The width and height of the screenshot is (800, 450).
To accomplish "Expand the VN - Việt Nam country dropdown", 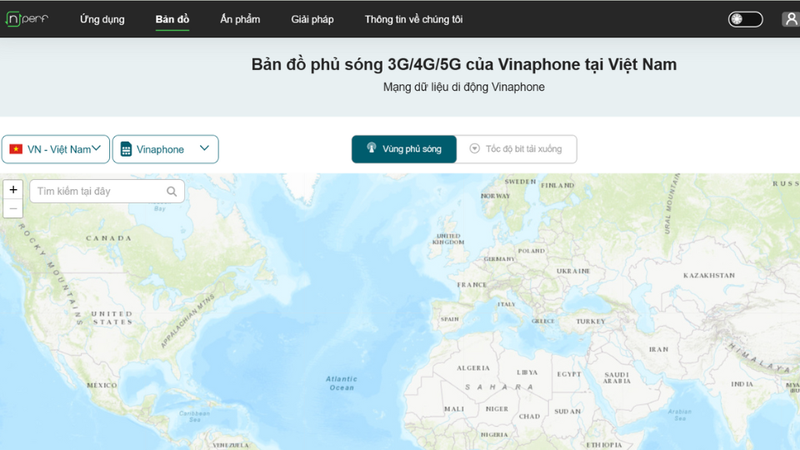I will click(x=56, y=149).
